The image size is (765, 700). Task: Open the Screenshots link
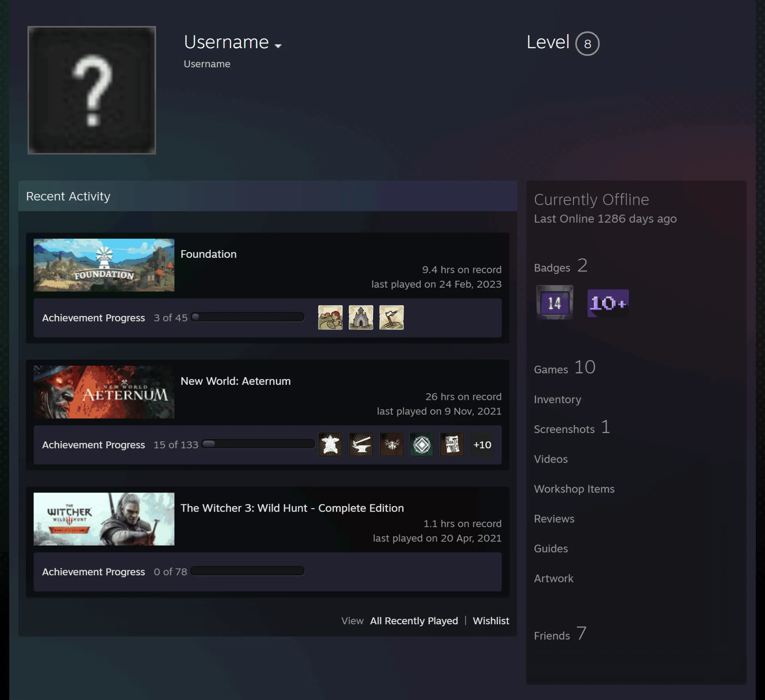click(x=572, y=427)
